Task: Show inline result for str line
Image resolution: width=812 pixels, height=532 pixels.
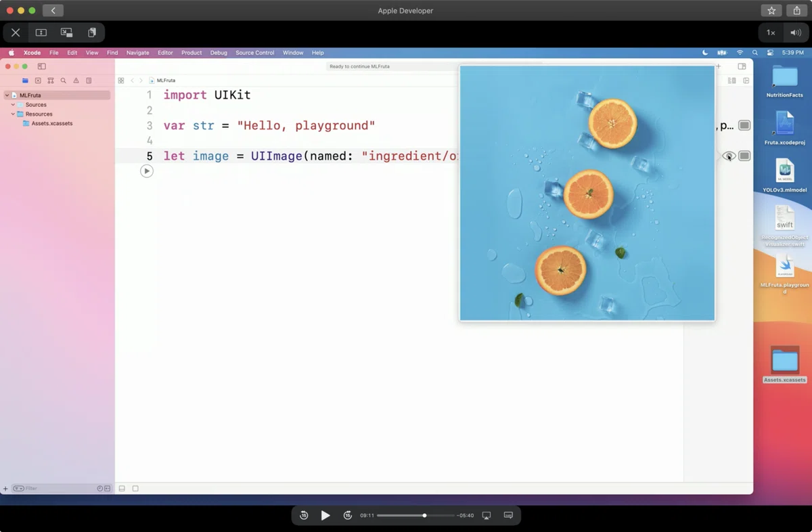Action: pos(744,125)
